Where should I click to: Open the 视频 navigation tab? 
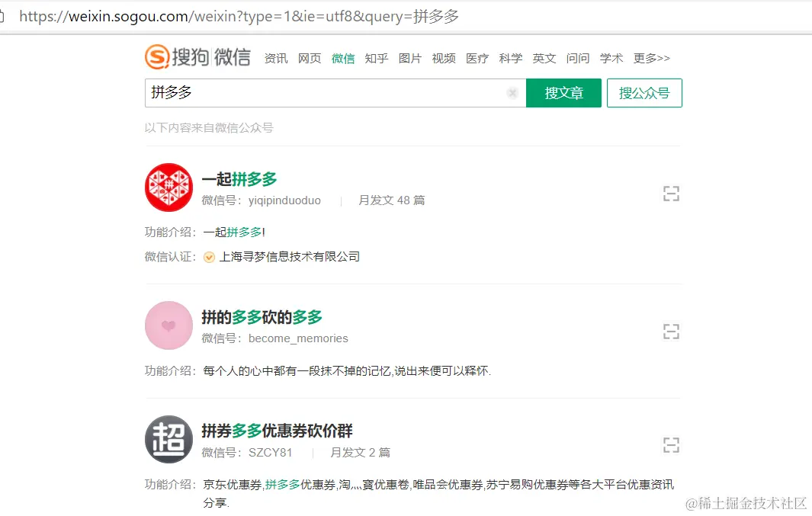[x=444, y=59]
